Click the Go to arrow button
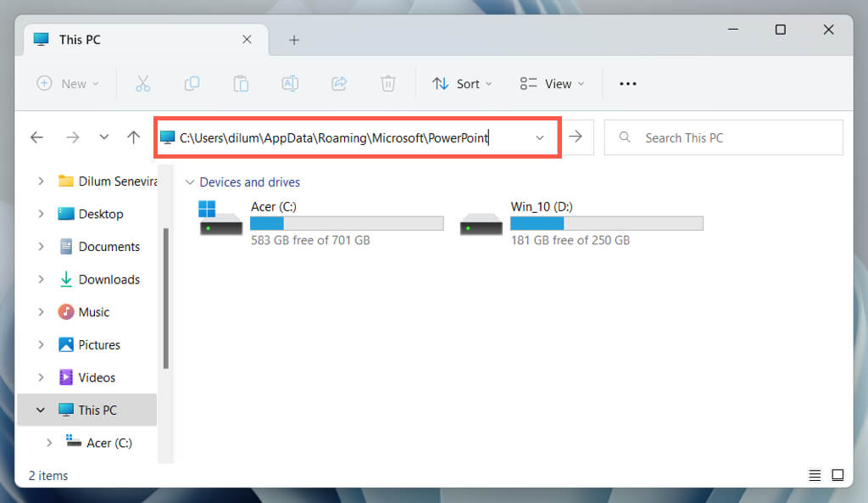Viewport: 868px width, 503px height. click(x=576, y=137)
